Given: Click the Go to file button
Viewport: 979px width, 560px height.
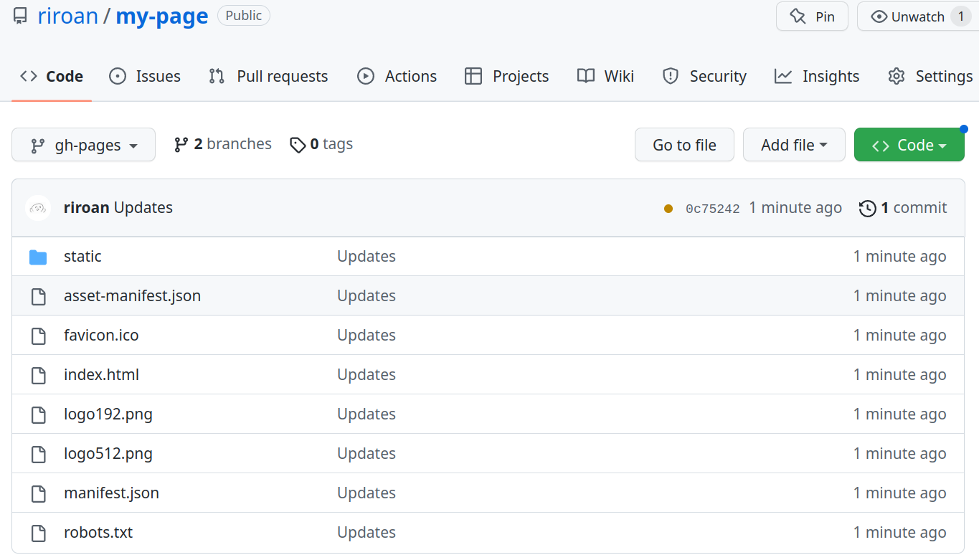Looking at the screenshot, I should coord(684,145).
